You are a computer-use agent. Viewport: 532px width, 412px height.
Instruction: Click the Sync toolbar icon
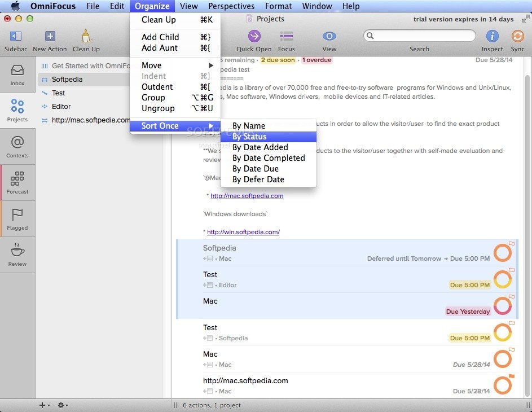pos(517,36)
